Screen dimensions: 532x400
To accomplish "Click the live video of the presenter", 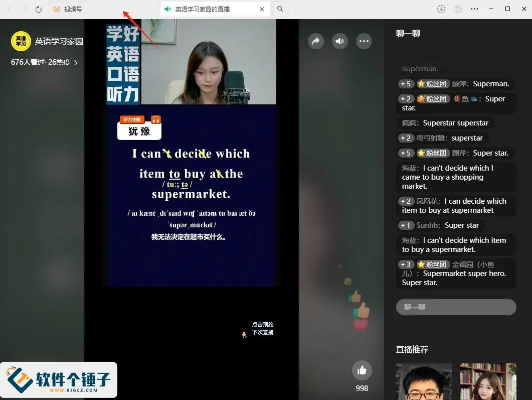I will [x=209, y=62].
